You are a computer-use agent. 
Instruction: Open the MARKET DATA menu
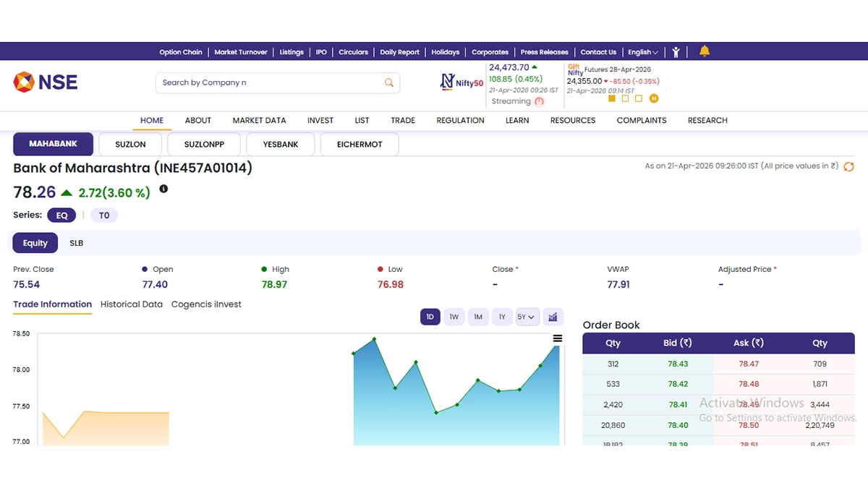pyautogui.click(x=259, y=120)
